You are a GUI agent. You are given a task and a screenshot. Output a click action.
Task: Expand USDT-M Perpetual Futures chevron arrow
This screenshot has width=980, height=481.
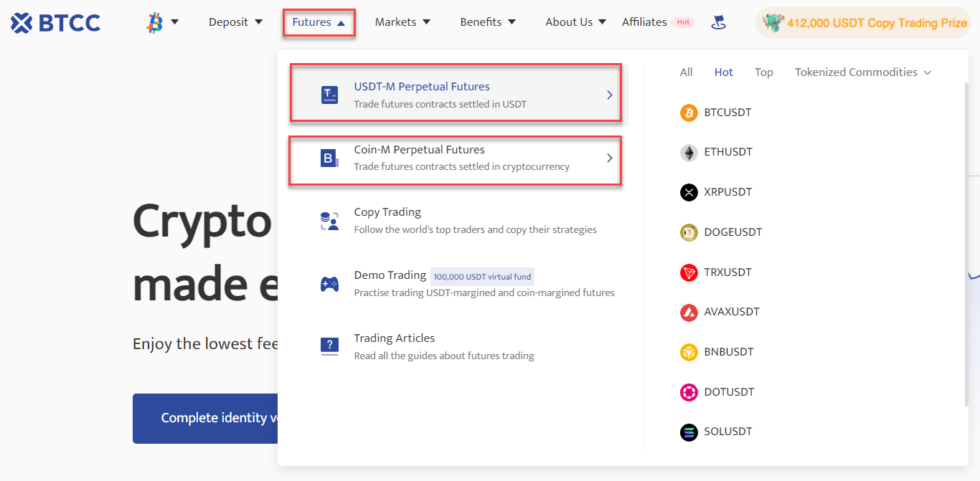coord(609,95)
